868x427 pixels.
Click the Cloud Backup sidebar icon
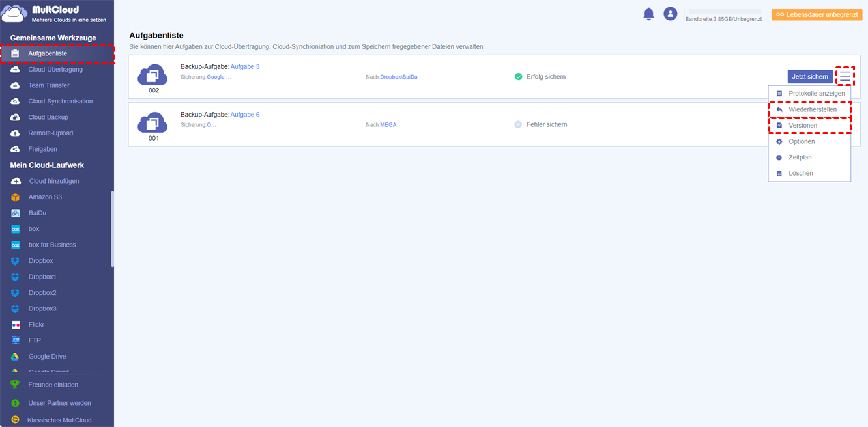16,117
